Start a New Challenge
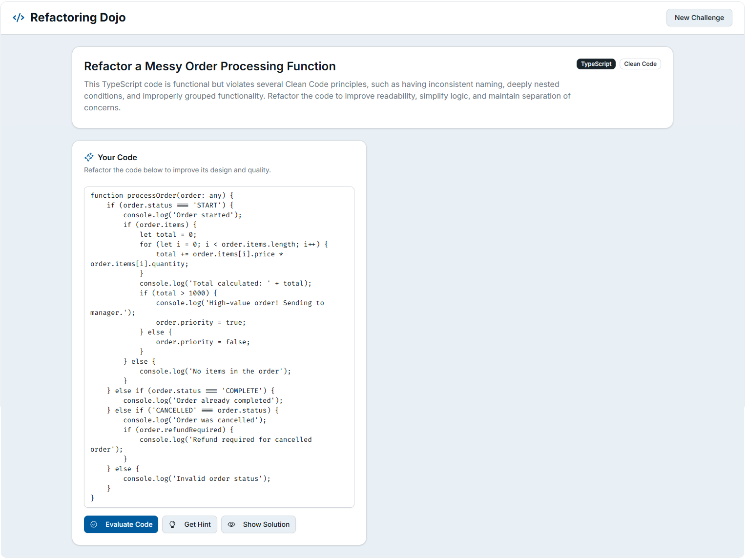The height and width of the screenshot is (560, 747). click(x=699, y=18)
